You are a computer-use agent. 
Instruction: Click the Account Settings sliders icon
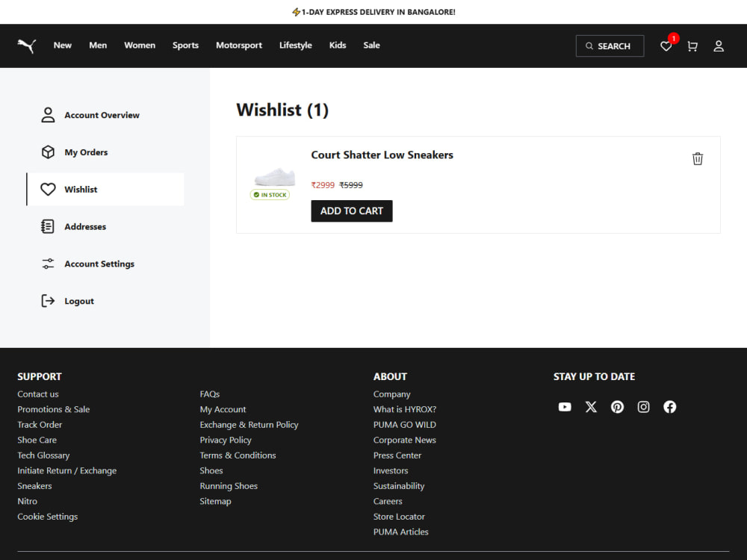pyautogui.click(x=48, y=264)
